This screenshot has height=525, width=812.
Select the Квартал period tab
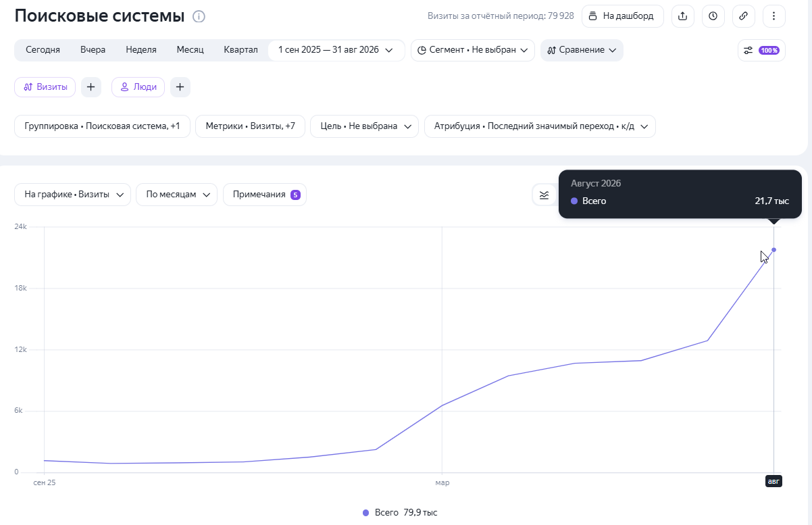click(240, 50)
